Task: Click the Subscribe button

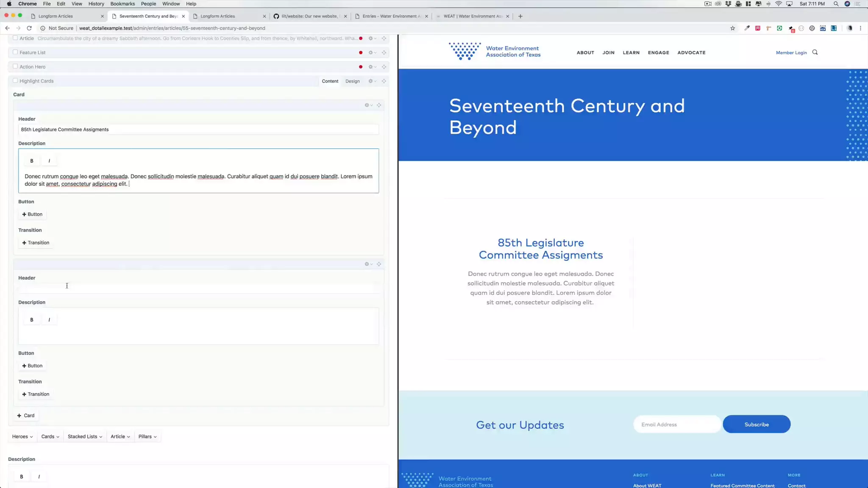Action: (756, 424)
